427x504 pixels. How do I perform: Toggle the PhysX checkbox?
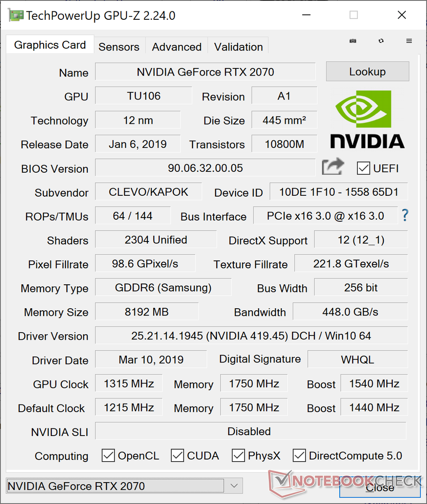[238, 456]
